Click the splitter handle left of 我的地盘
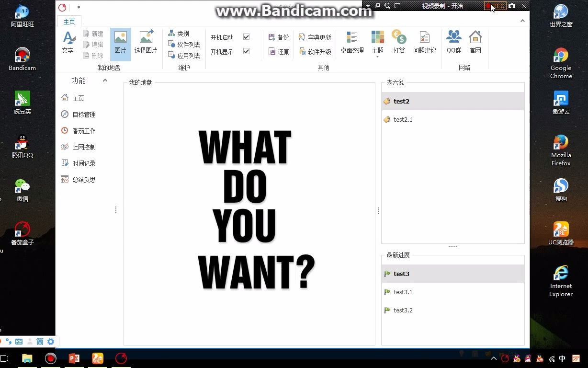Screen dimensions: 588x368 (x=116, y=210)
